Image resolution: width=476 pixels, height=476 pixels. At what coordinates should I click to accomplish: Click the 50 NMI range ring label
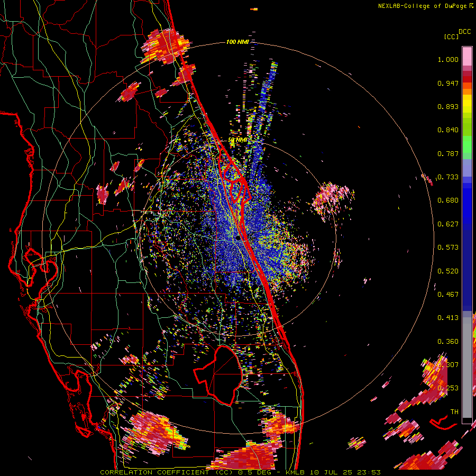(x=237, y=140)
